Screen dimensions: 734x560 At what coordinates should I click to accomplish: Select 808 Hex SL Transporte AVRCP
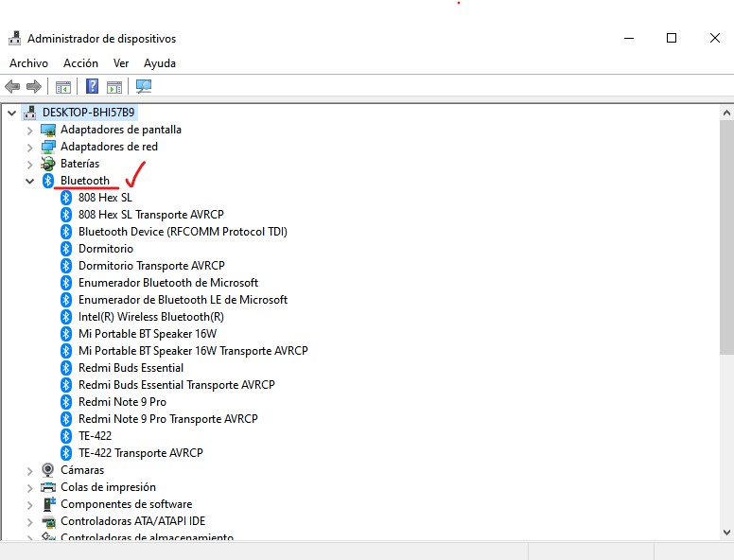tap(150, 215)
